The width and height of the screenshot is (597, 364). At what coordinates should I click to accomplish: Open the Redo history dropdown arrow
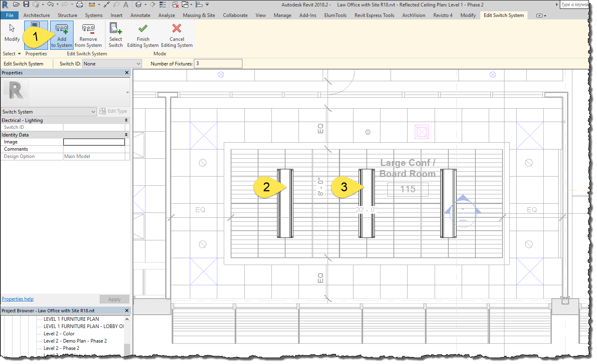pos(72,4)
